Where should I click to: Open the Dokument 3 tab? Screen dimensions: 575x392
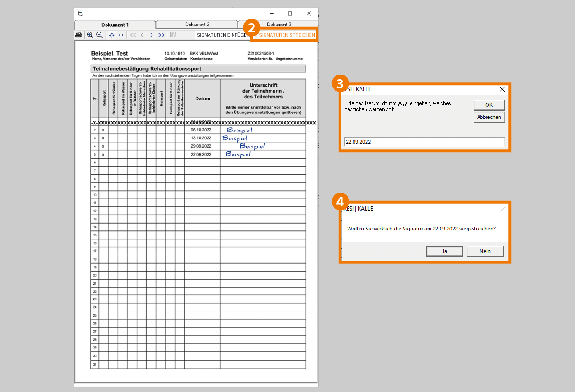tap(279, 25)
